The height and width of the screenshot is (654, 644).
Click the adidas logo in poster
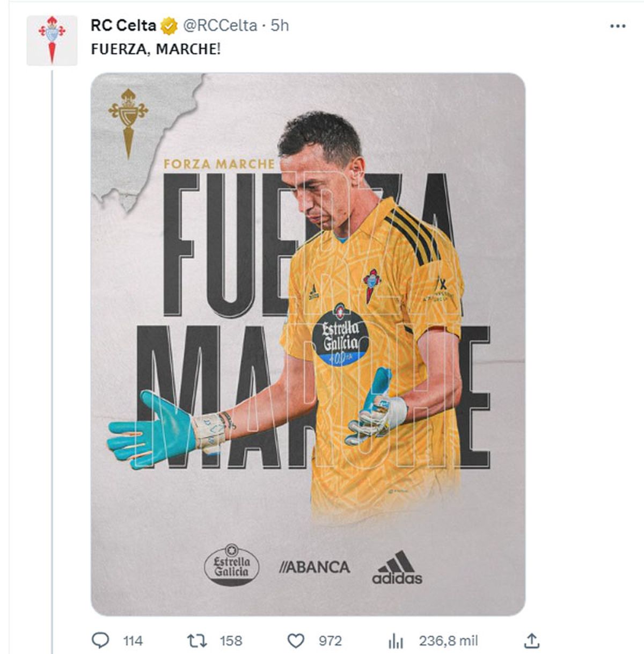(397, 567)
